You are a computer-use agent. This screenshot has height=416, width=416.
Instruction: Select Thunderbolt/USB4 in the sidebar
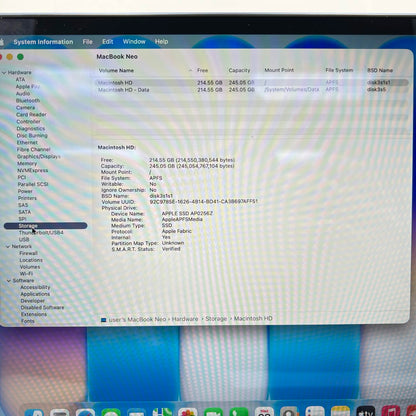[x=41, y=233]
